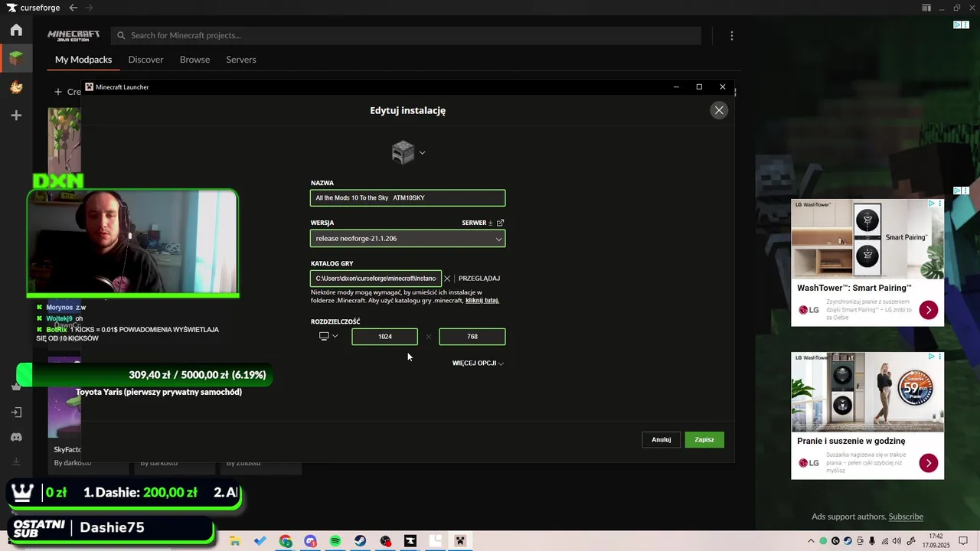This screenshot has width=980, height=551.
Task: Open the Windows notification center icon
Action: pyautogui.click(x=964, y=541)
